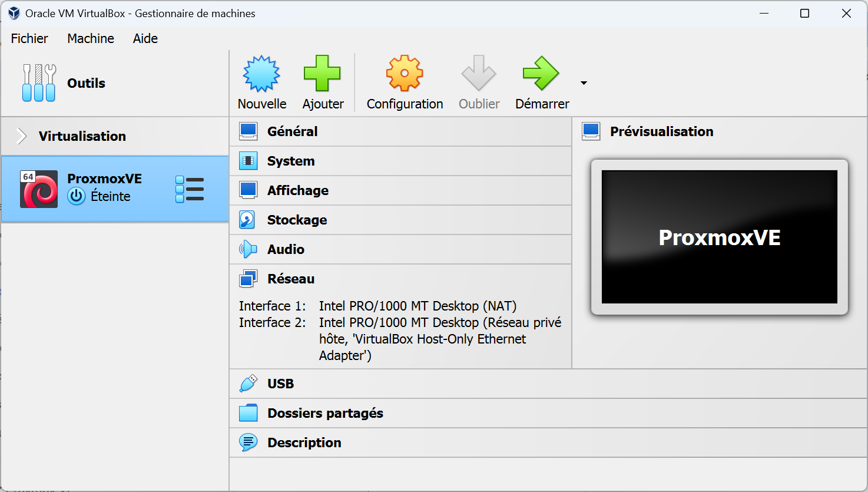Click the Audio speaker icon
Screen dimensions: 868x492
tap(248, 249)
